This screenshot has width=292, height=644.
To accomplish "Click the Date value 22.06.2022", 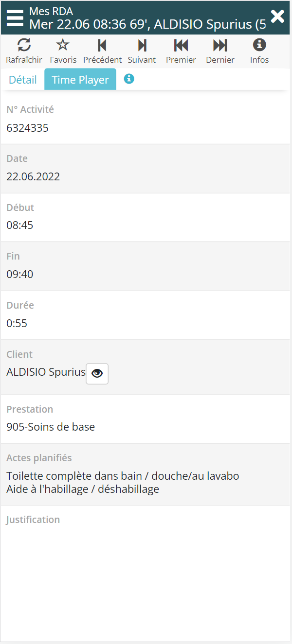I will tap(33, 176).
